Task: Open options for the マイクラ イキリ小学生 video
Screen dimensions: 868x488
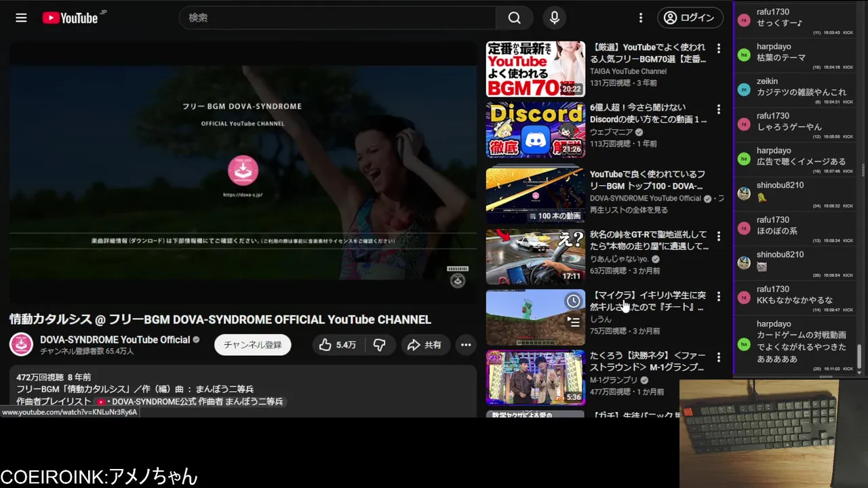Action: (x=719, y=297)
